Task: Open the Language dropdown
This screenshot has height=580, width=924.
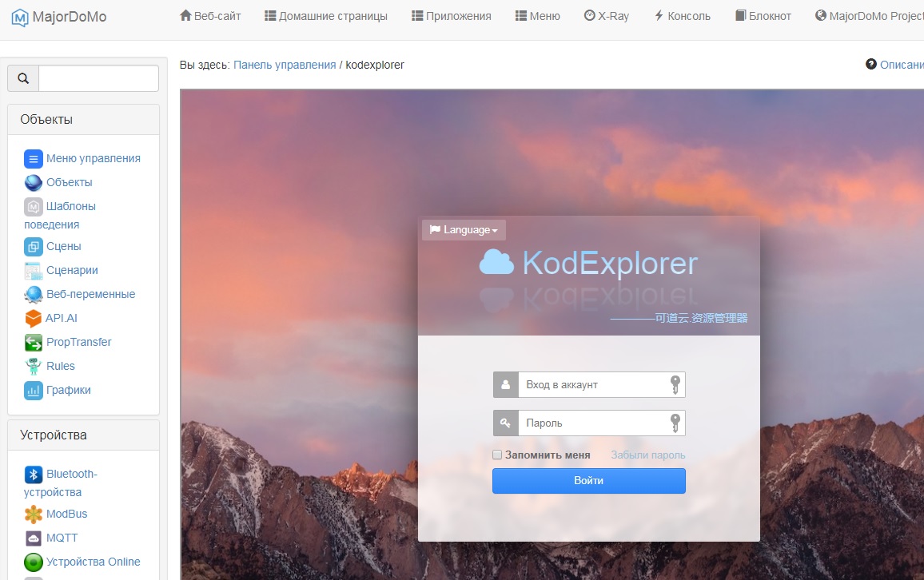Action: pos(464,229)
